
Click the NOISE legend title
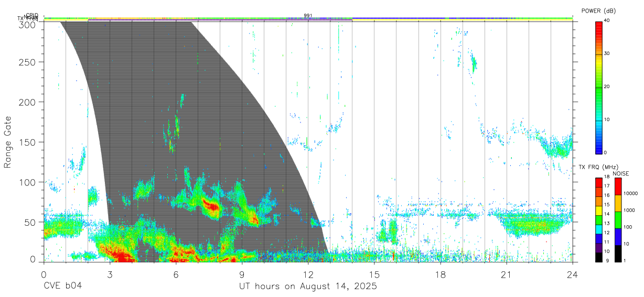(x=621, y=173)
